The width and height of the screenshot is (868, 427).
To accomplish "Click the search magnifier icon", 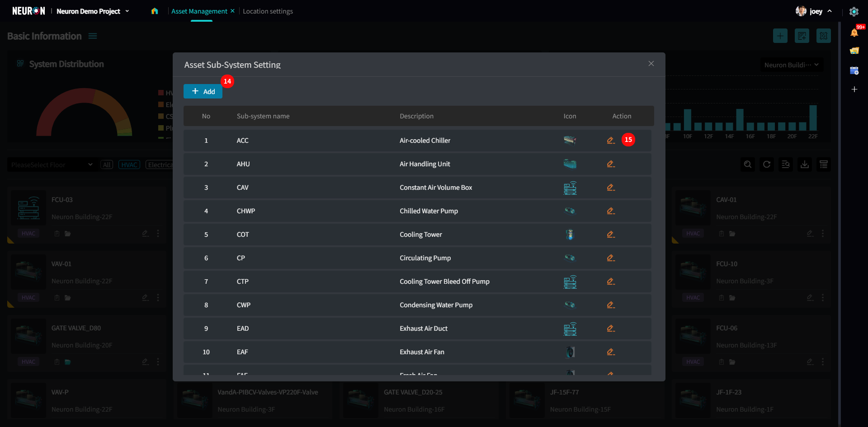I will coord(748,164).
